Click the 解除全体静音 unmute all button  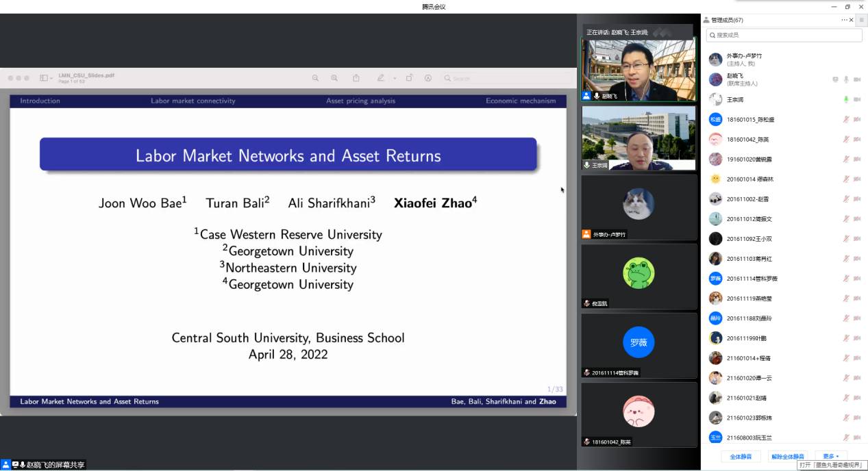[x=788, y=456]
